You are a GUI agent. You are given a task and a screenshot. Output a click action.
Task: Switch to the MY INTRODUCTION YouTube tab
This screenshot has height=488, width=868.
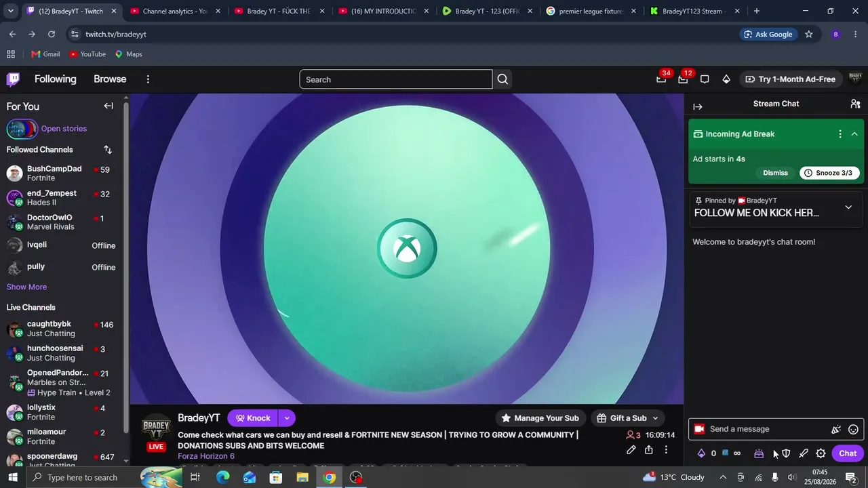pyautogui.click(x=382, y=11)
